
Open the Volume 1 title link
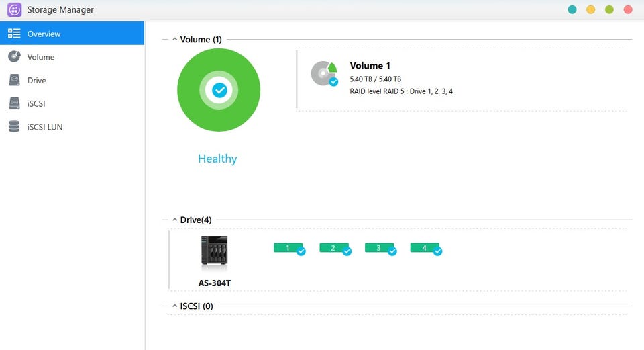(x=370, y=66)
